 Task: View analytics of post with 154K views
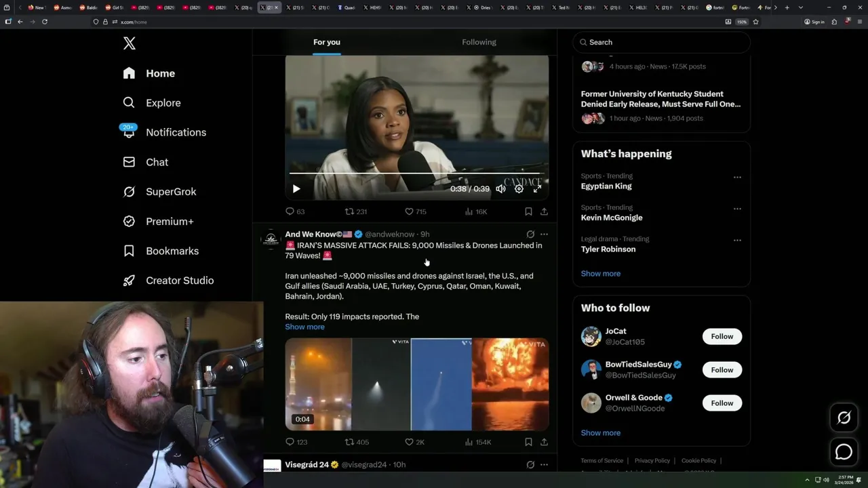pos(477,442)
